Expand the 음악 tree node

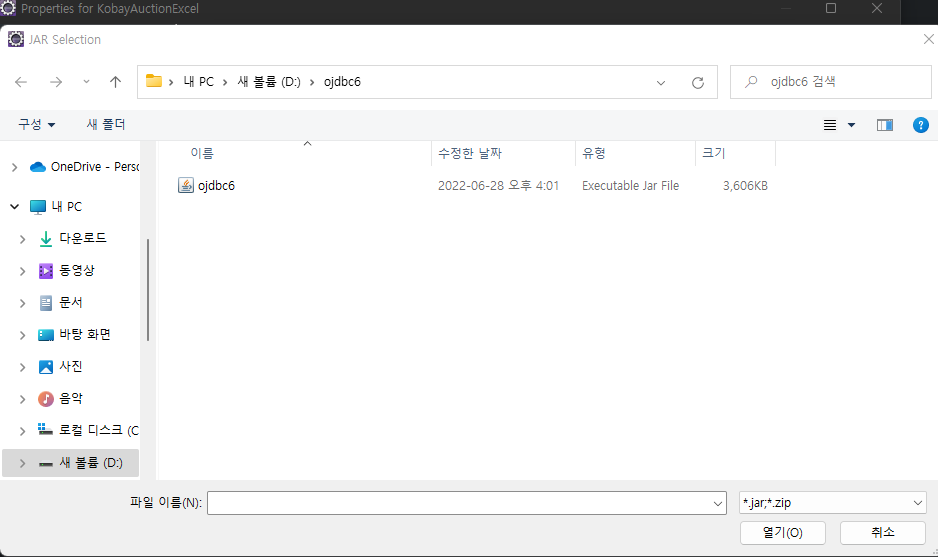point(23,399)
